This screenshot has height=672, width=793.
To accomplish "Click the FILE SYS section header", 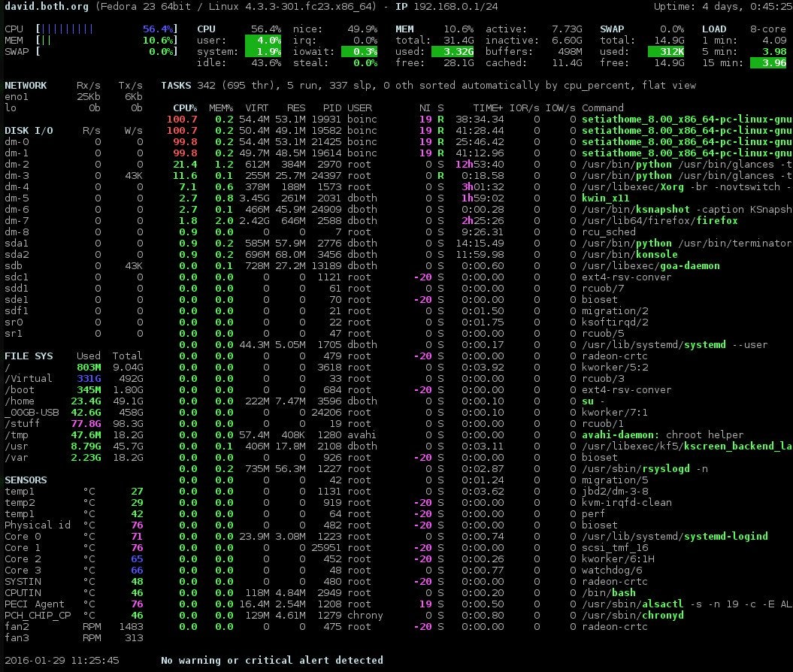I will 30,356.
